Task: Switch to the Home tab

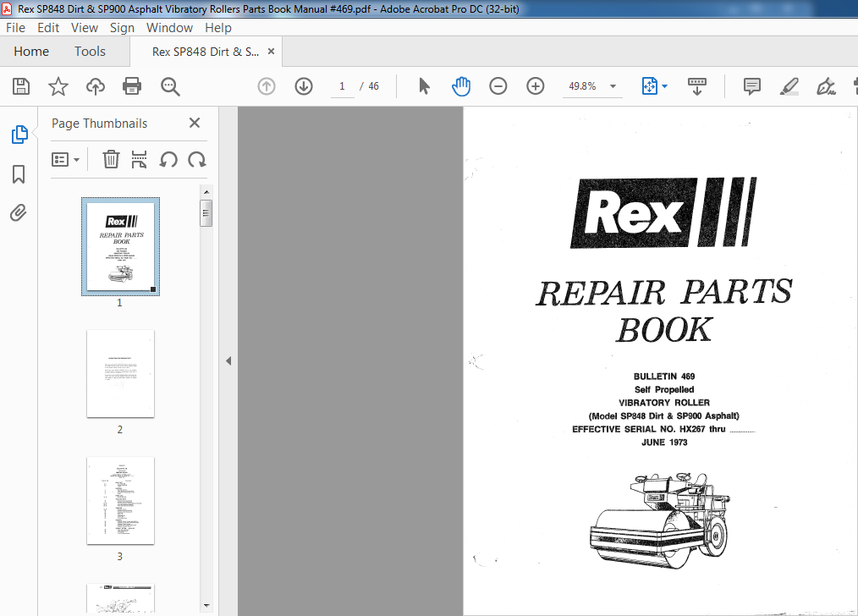Action: (31, 52)
